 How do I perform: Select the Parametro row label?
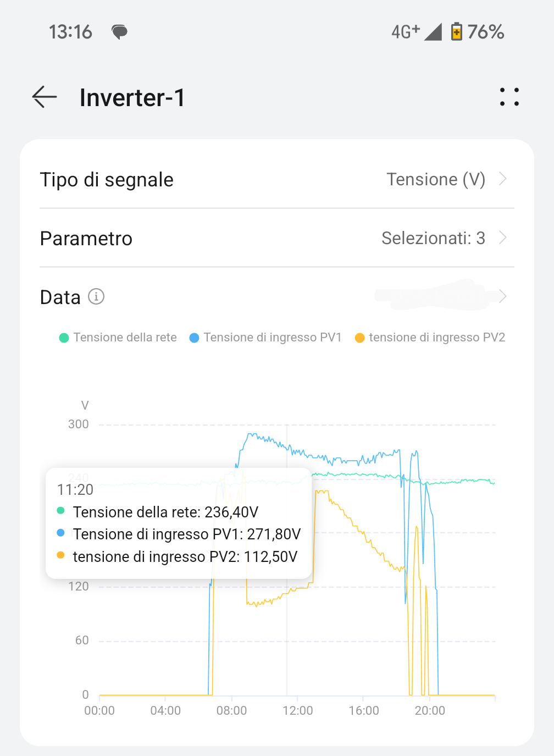pyautogui.click(x=86, y=239)
